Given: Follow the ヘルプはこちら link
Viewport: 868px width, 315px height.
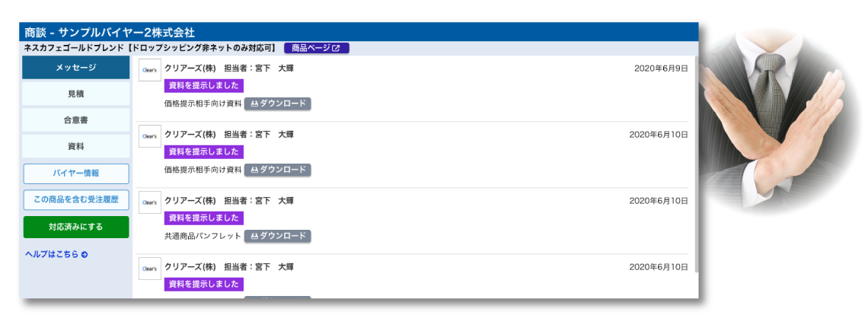Looking at the screenshot, I should pos(56,254).
